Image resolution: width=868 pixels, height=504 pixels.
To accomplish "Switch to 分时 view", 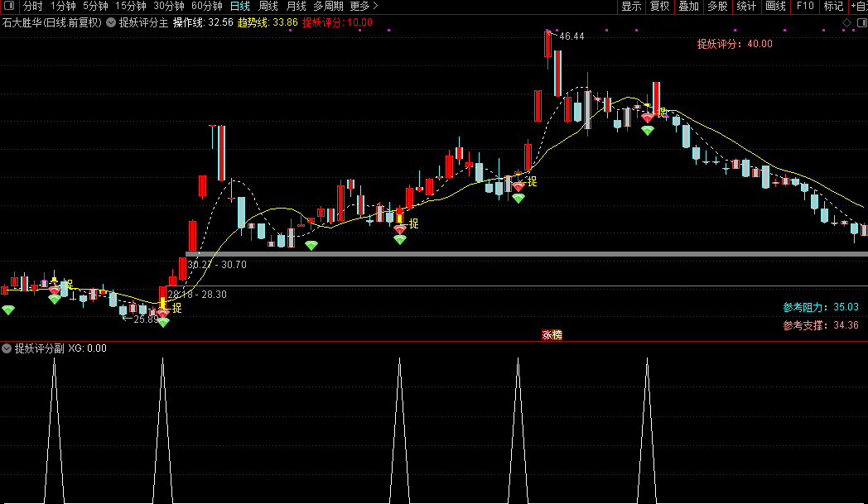I will pyautogui.click(x=32, y=6).
